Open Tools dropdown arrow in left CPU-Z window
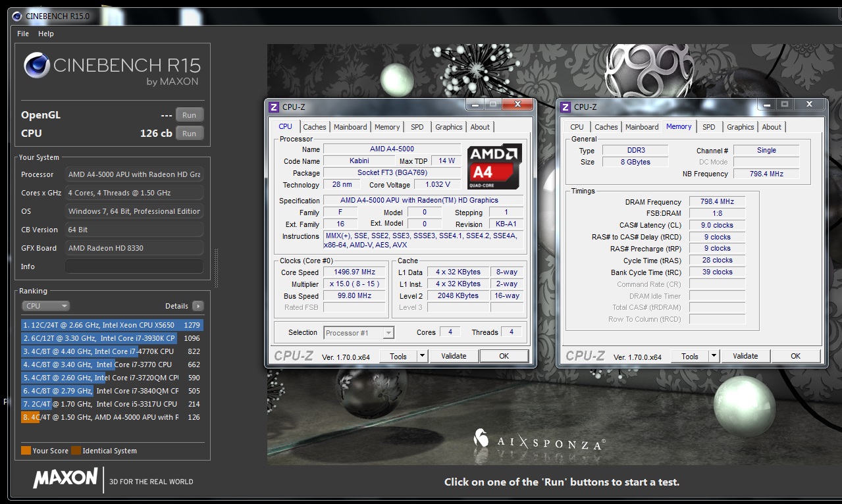Screen dimensions: 842x504 click(423, 356)
